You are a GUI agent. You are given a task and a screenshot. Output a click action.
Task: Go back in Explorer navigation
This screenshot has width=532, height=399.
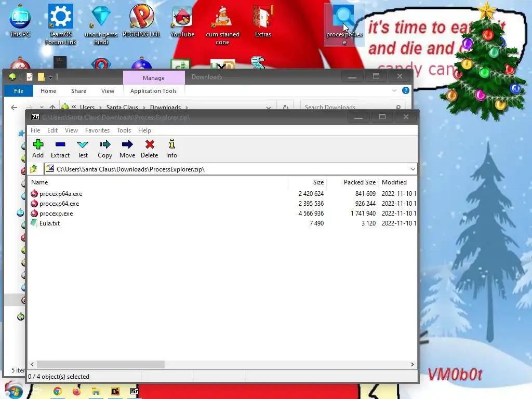tap(14, 107)
